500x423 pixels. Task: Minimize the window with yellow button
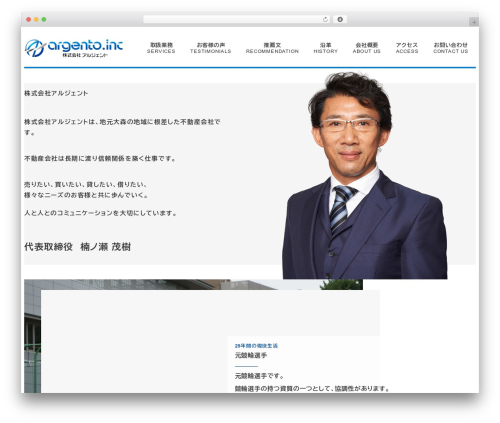36,19
